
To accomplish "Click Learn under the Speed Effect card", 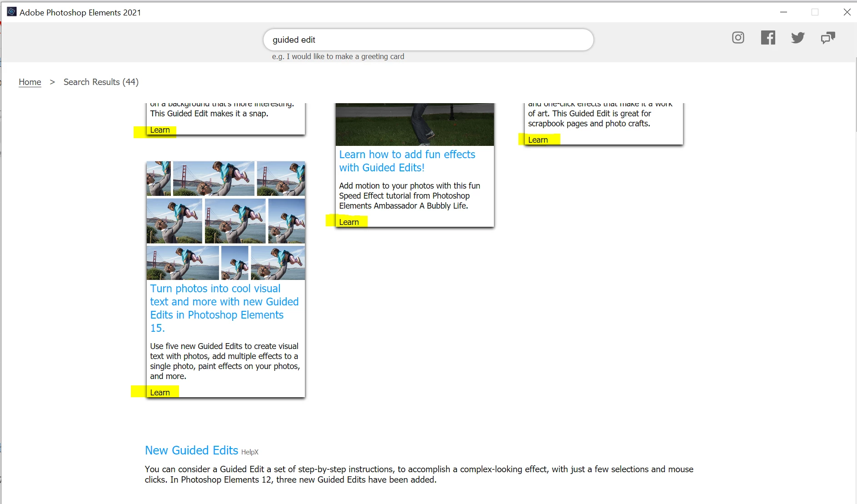I will (x=349, y=222).
